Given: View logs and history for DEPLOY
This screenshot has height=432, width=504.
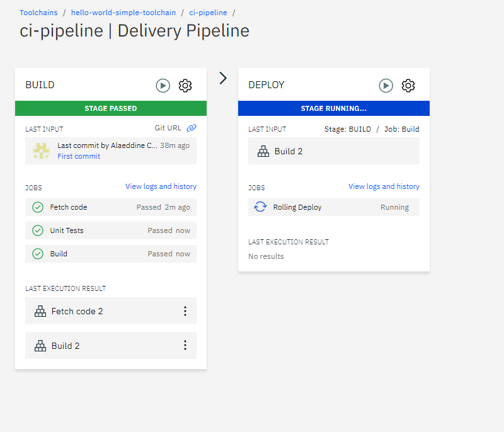Looking at the screenshot, I should coord(384,186).
